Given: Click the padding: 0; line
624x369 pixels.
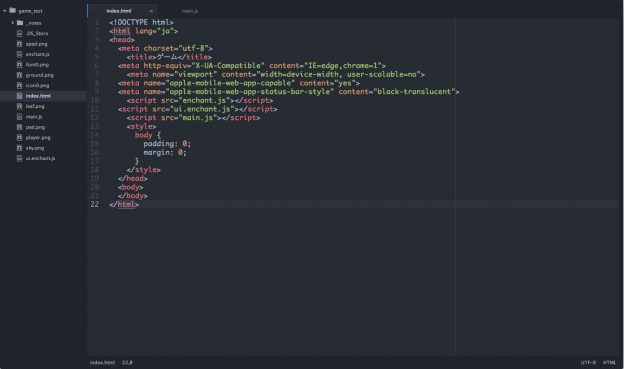Looking at the screenshot, I should 167,144.
